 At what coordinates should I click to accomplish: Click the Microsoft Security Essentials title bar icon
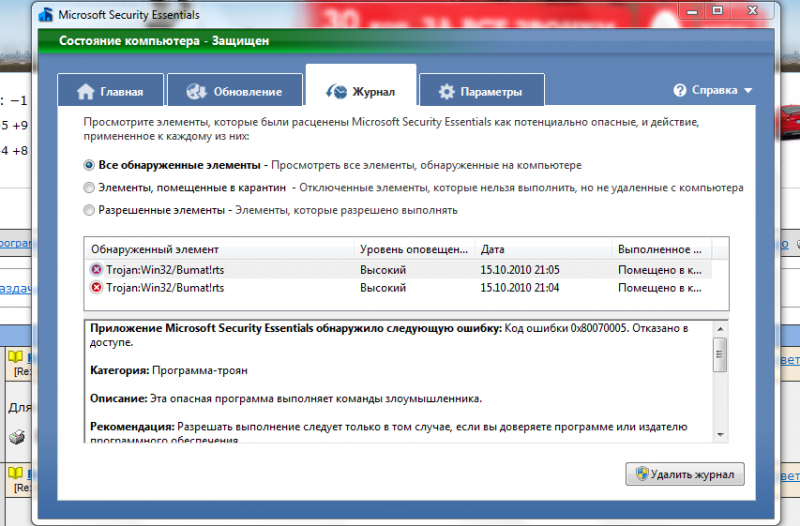tap(46, 15)
